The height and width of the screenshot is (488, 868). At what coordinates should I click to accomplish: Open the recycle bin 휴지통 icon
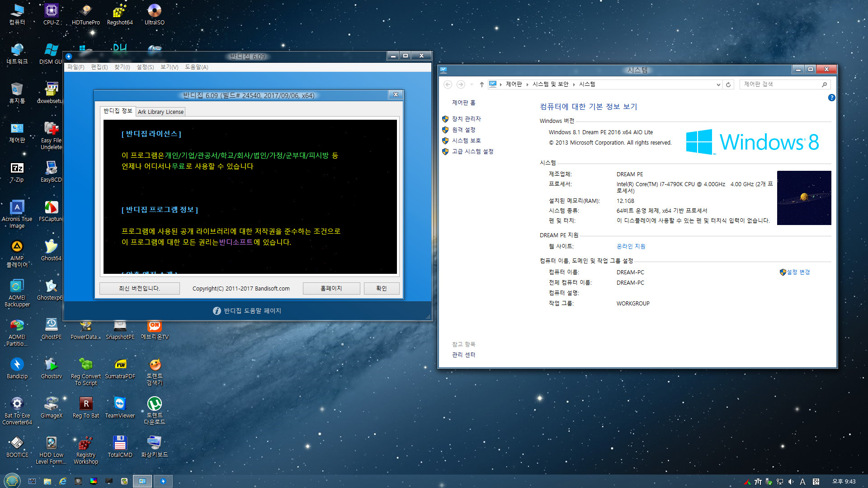[x=17, y=94]
